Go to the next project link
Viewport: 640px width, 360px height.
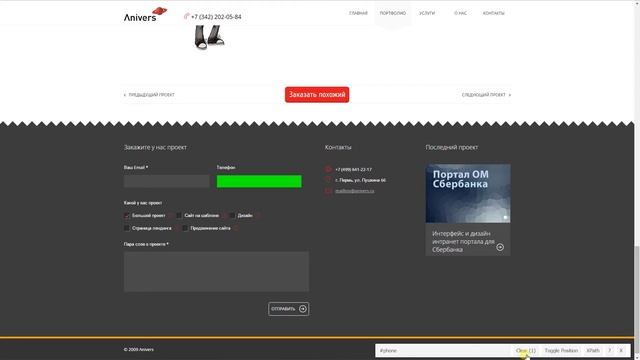click(x=486, y=95)
